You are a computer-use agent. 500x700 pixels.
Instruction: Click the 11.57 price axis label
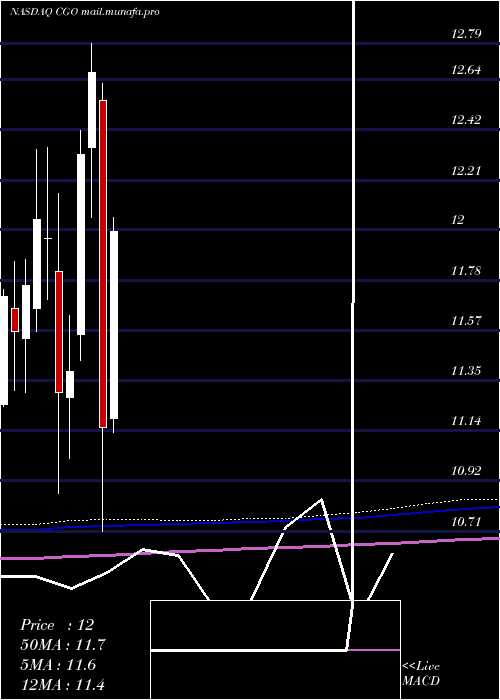coord(466,321)
